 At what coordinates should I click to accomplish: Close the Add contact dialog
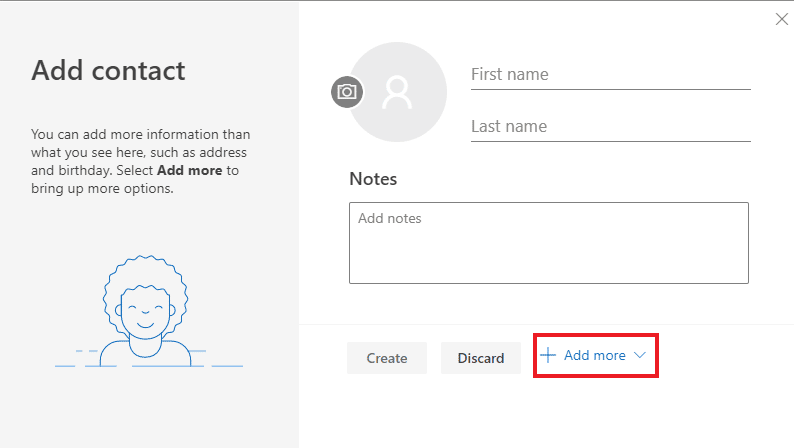pos(781,19)
